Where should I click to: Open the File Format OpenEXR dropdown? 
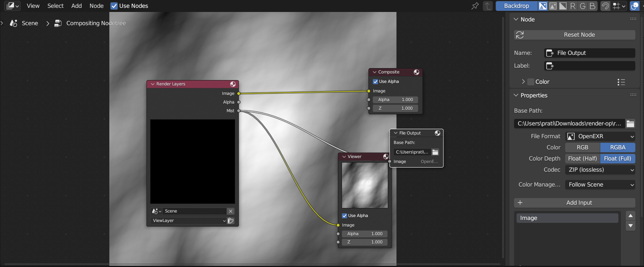pos(600,136)
